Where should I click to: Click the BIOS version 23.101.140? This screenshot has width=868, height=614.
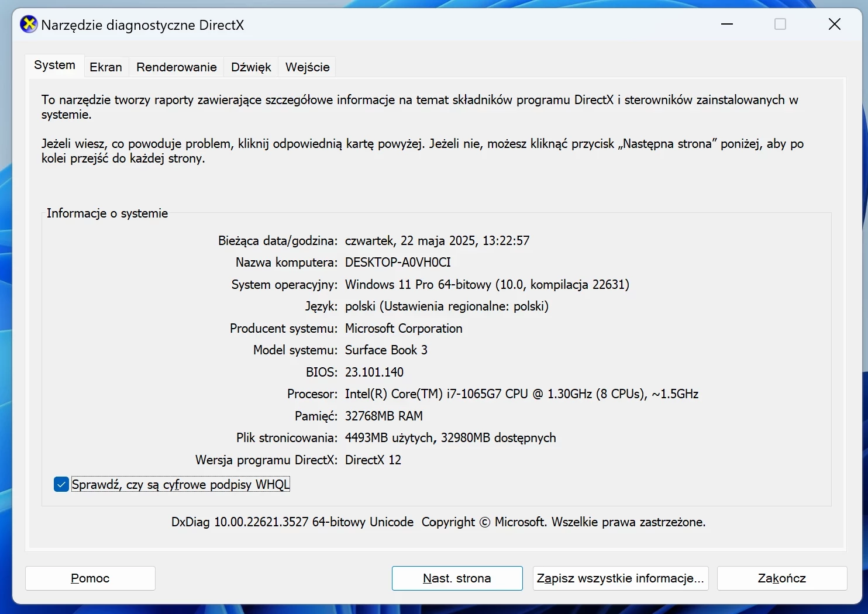(x=374, y=372)
